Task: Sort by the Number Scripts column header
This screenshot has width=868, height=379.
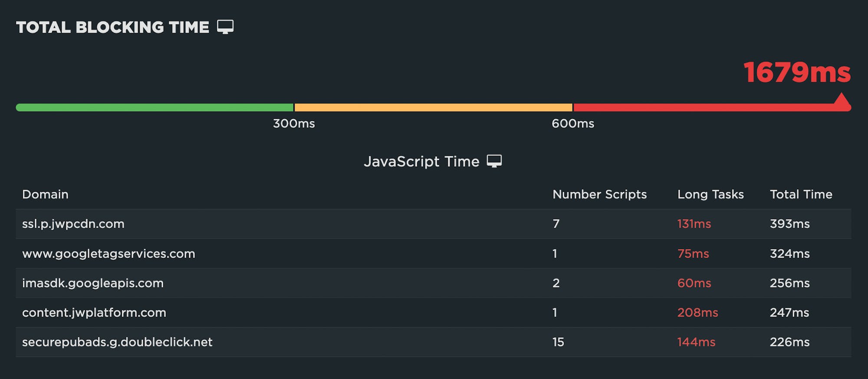Action: pos(599,194)
